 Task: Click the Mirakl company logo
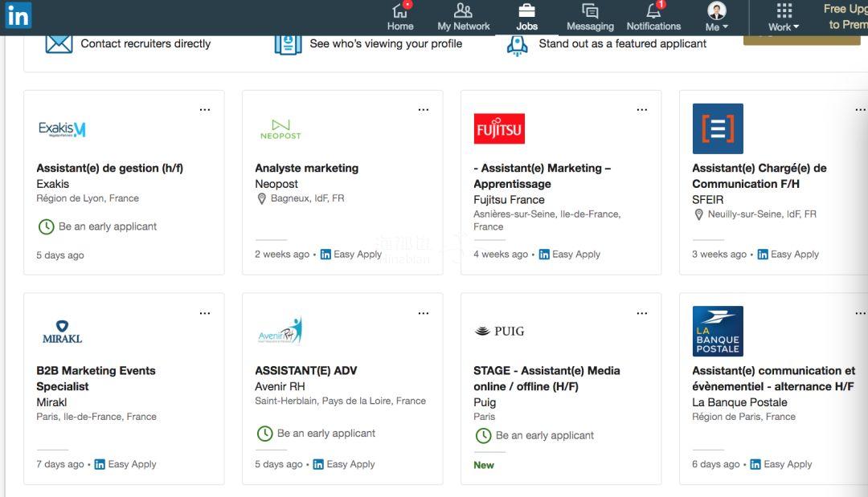coord(62,332)
